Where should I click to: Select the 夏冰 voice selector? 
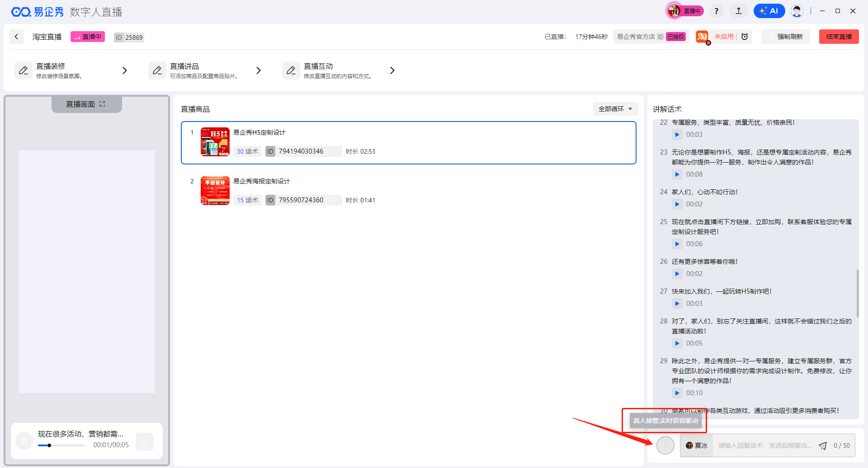coord(697,445)
